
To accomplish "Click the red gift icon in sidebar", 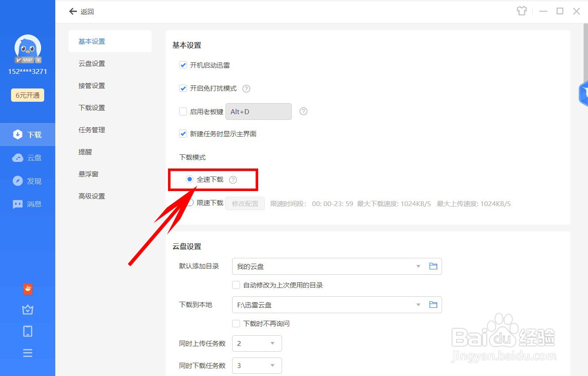I will point(28,289).
